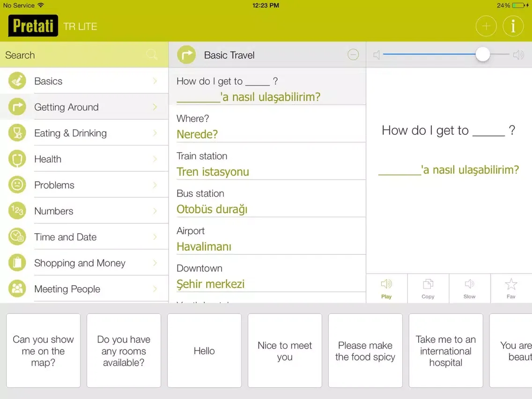Click the battery indicator in status bar
Viewport: 532px width, 399px height.
point(519,6)
